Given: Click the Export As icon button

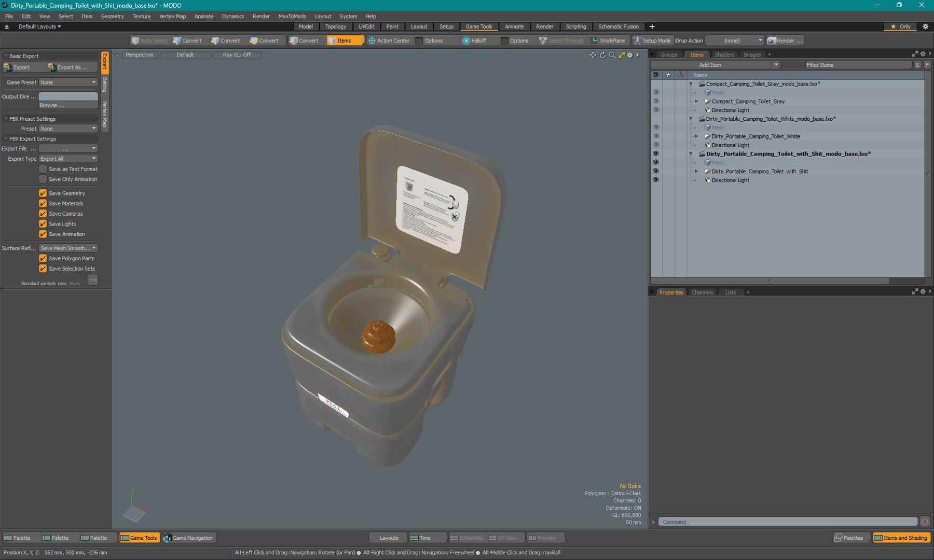Looking at the screenshot, I should [x=72, y=67].
